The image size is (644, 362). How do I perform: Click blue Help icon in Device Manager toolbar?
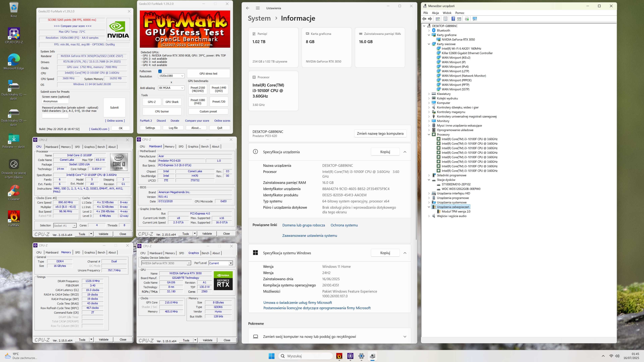[453, 19]
